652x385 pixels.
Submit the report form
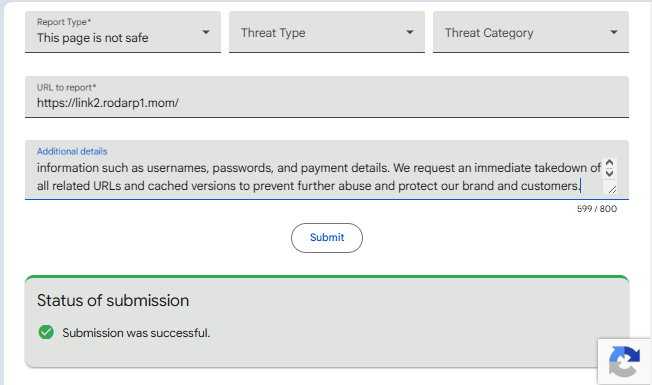click(x=327, y=238)
